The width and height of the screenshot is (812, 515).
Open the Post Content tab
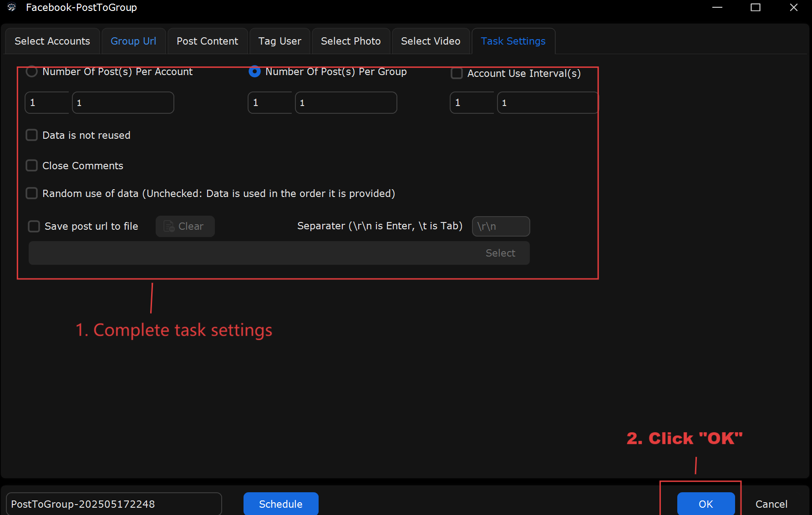[x=208, y=41]
